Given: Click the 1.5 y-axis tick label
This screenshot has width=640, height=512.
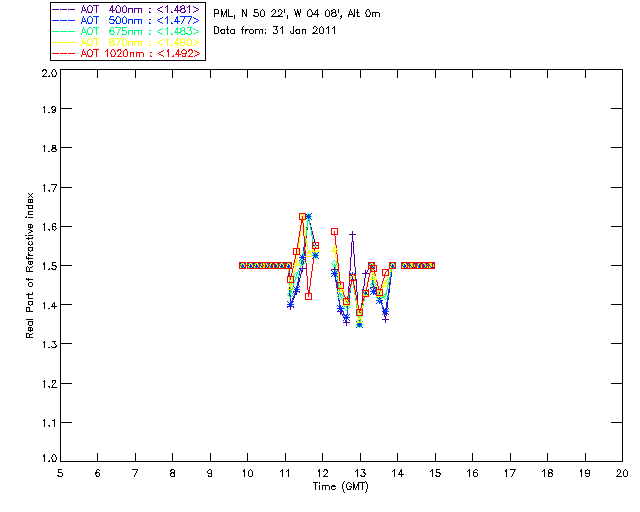Looking at the screenshot, I should point(49,266).
